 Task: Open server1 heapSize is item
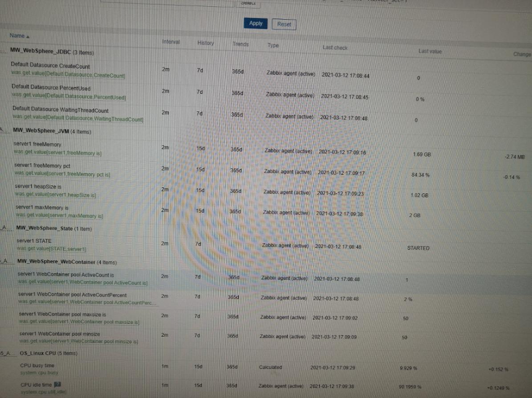point(38,187)
